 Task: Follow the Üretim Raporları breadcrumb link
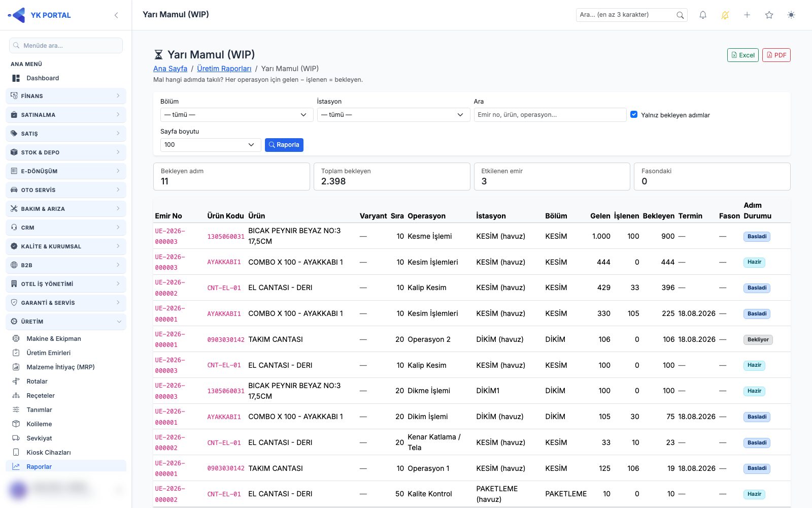(224, 69)
